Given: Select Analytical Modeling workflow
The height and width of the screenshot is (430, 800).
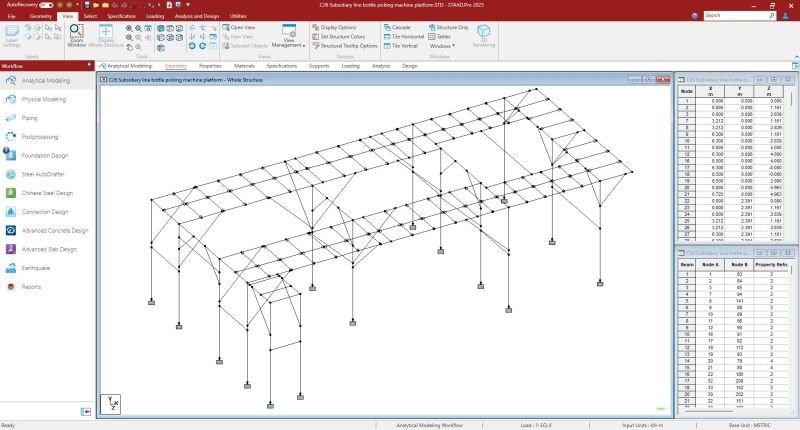Looking at the screenshot, I should [47, 81].
